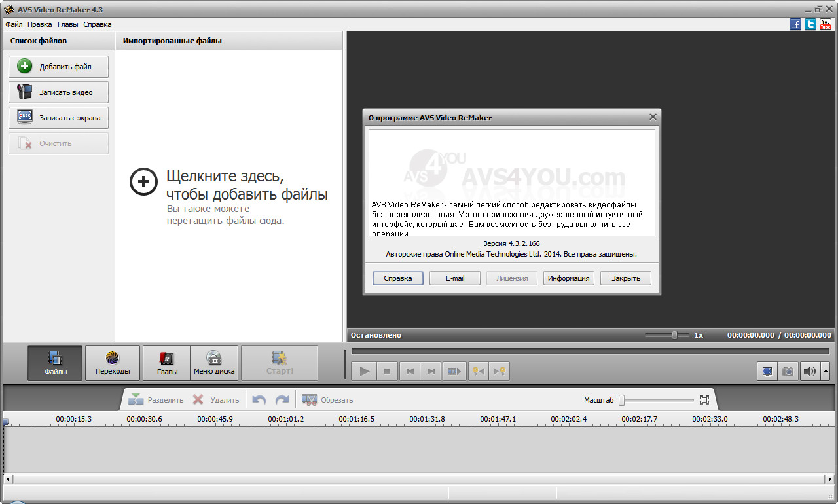Open the Файл menu
This screenshot has height=504, width=838.
pyautogui.click(x=14, y=24)
